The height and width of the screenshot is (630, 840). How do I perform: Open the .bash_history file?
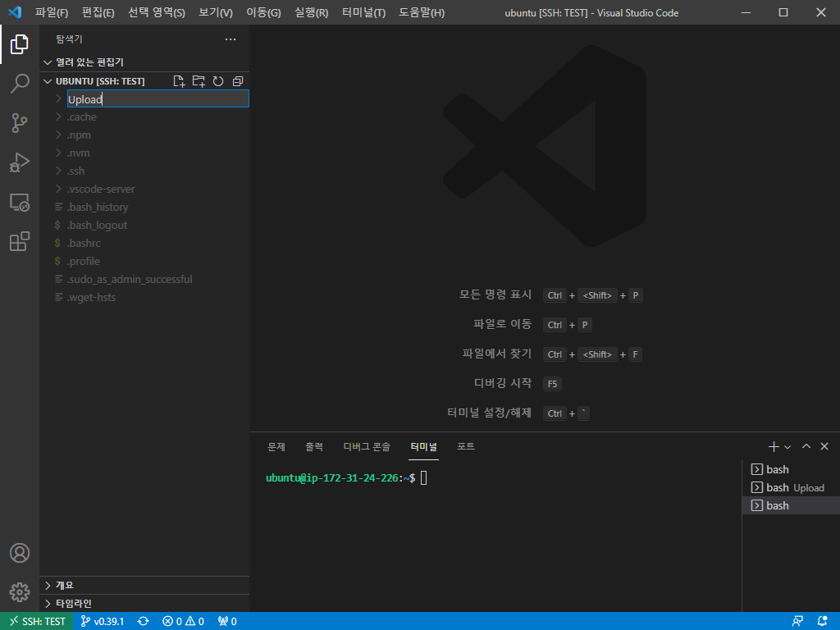point(144,208)
